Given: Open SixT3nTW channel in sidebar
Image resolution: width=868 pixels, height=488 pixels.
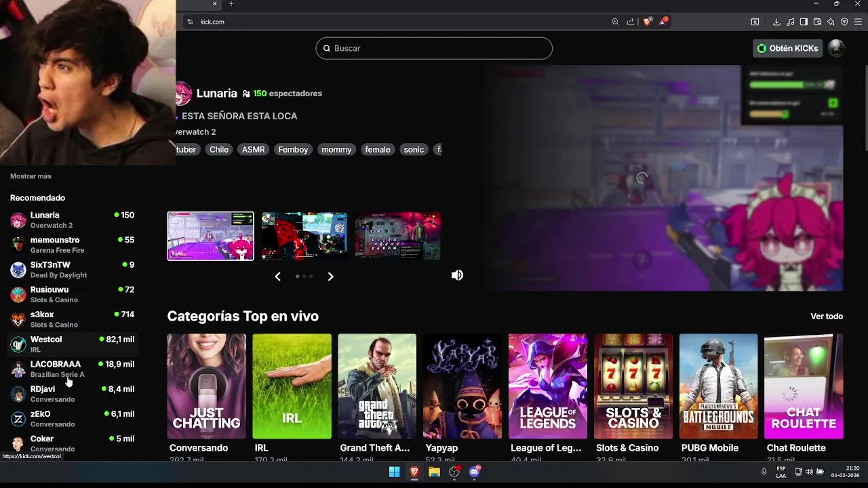Looking at the screenshot, I should coord(73,270).
